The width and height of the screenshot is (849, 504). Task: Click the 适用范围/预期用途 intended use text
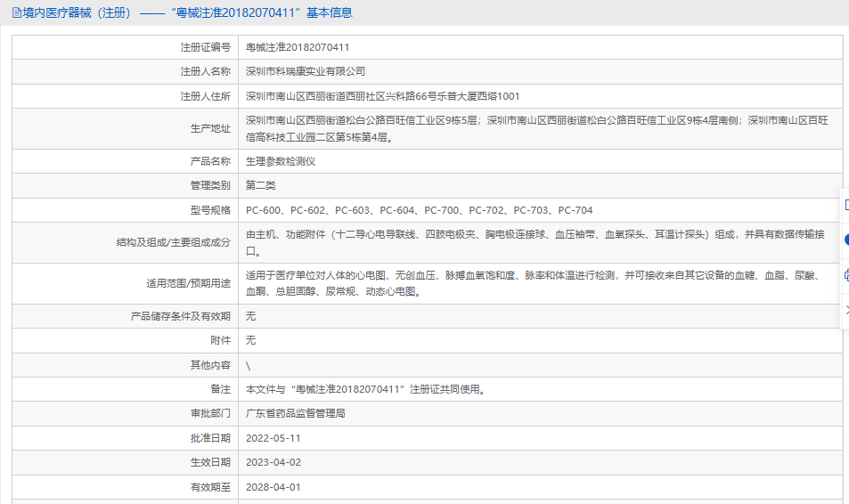pos(534,283)
